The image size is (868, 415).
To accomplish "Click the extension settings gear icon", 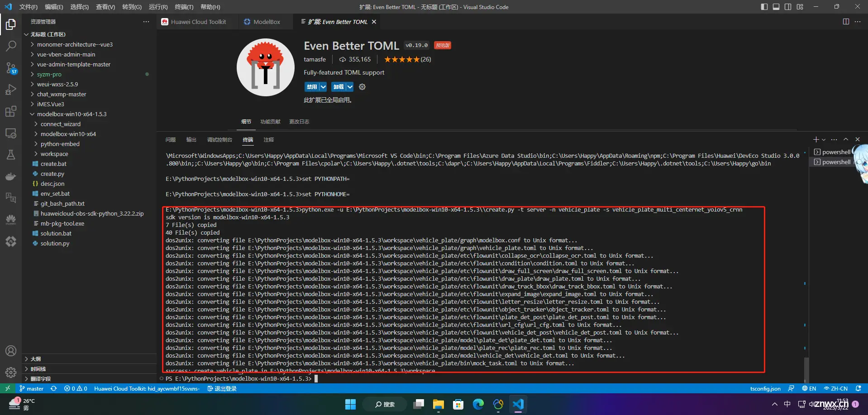I will [362, 87].
